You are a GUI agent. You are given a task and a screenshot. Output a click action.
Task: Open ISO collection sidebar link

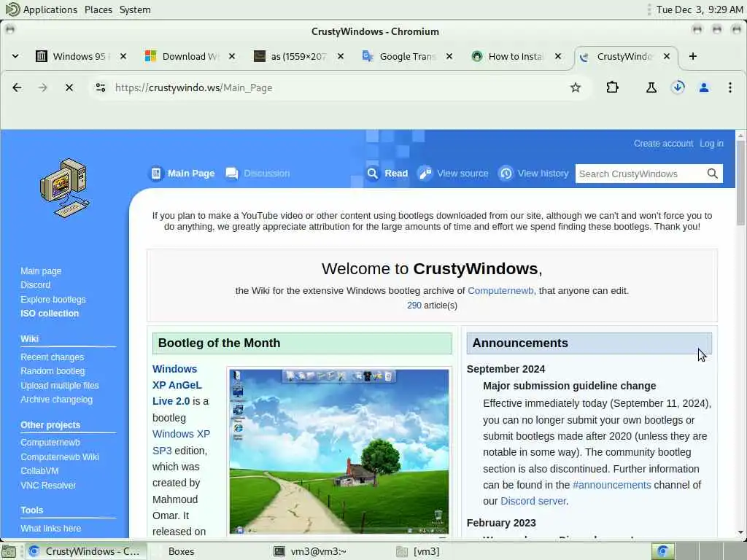click(x=50, y=314)
